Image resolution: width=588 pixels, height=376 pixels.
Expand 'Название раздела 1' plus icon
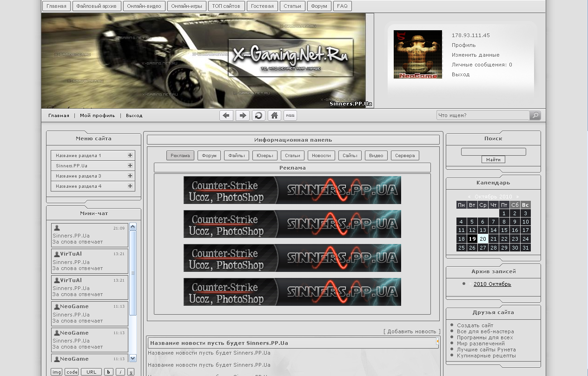click(130, 155)
